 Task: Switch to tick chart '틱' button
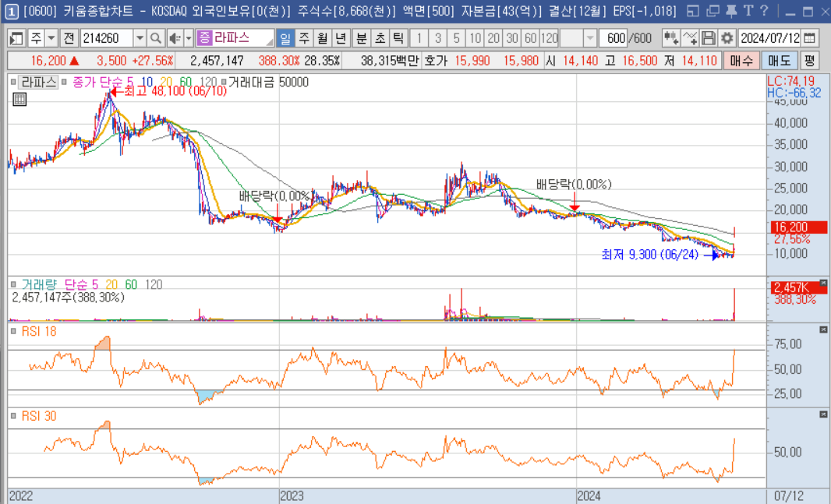tap(398, 38)
